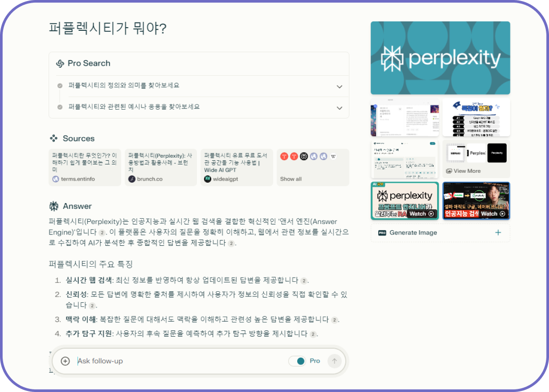Image resolution: width=549 pixels, height=392 pixels.
Task: Click the 퍼플렉시티의 주요 특징 subheading
Action: 91,264
